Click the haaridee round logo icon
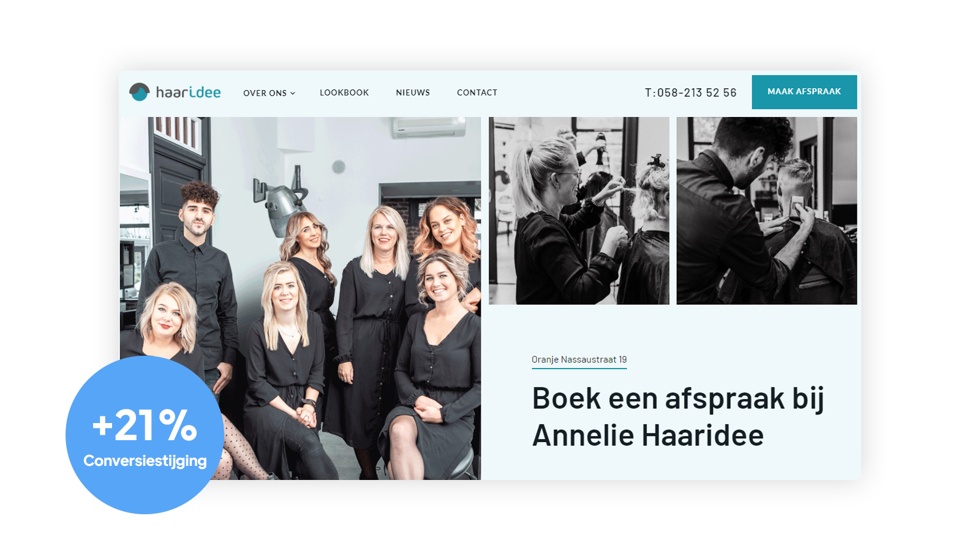This screenshot has height=551, width=980. pos(140,92)
